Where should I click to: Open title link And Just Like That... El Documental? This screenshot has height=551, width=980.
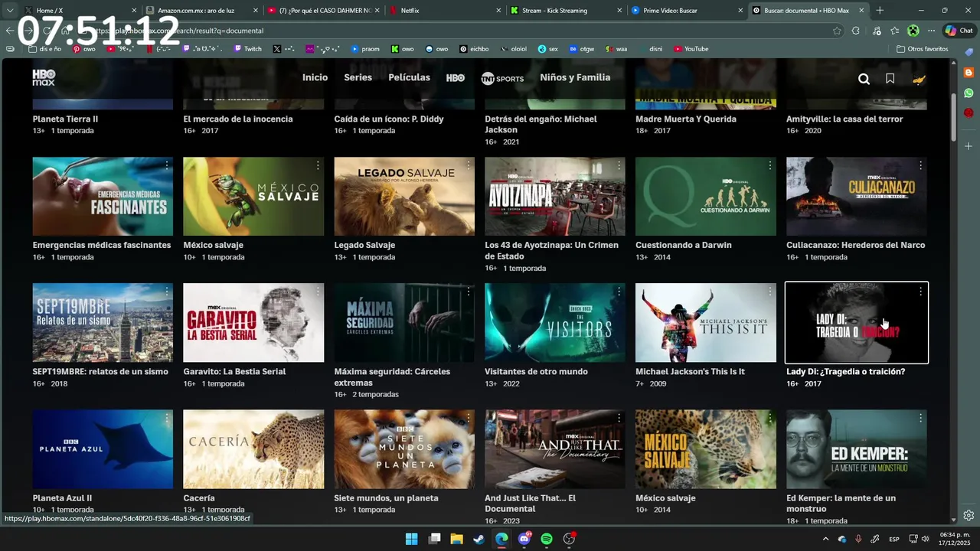[x=530, y=503]
